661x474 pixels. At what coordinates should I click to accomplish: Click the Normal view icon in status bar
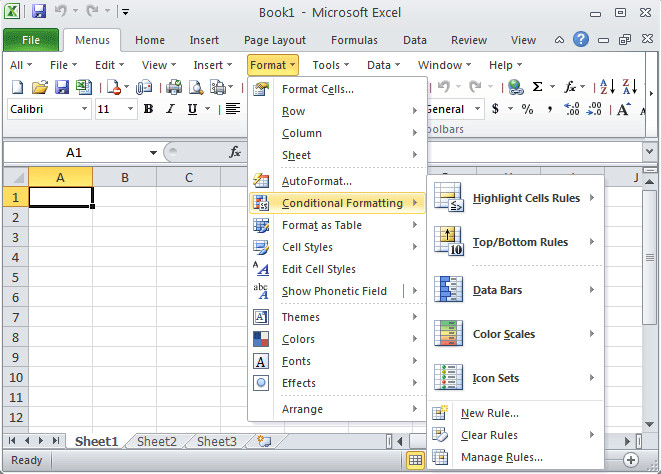[x=415, y=460]
